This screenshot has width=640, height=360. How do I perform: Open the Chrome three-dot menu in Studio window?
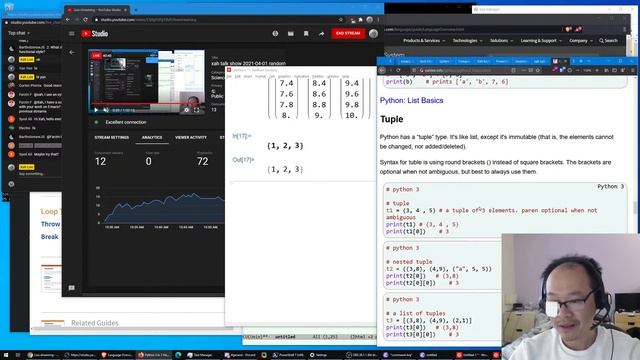pyautogui.click(x=378, y=20)
